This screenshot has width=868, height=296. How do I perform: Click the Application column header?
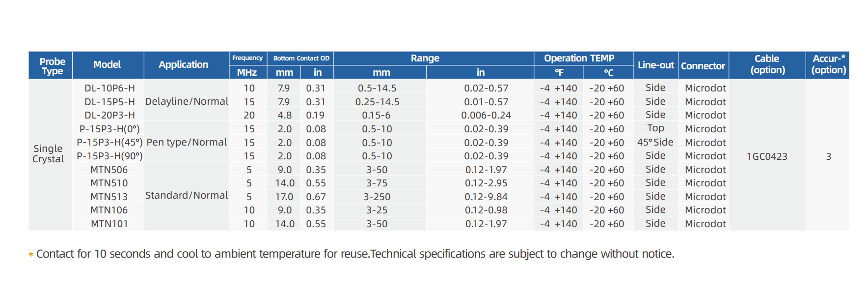pos(183,65)
